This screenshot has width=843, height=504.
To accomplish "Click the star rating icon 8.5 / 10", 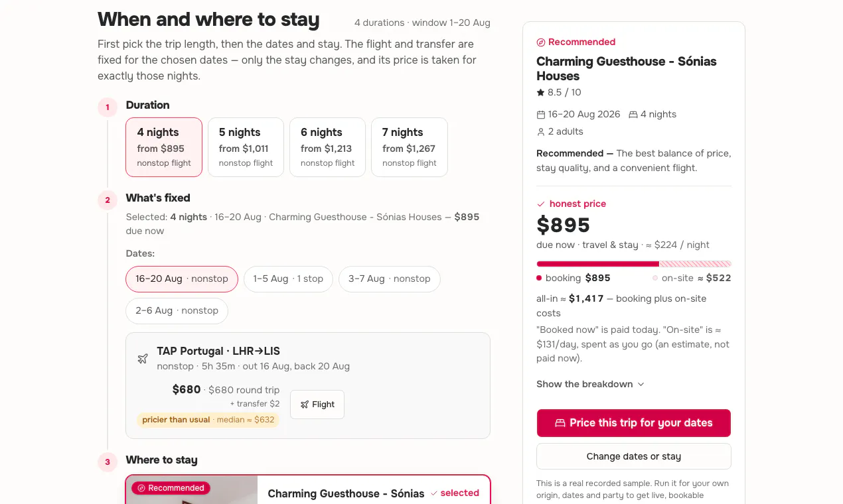I will pyautogui.click(x=540, y=92).
